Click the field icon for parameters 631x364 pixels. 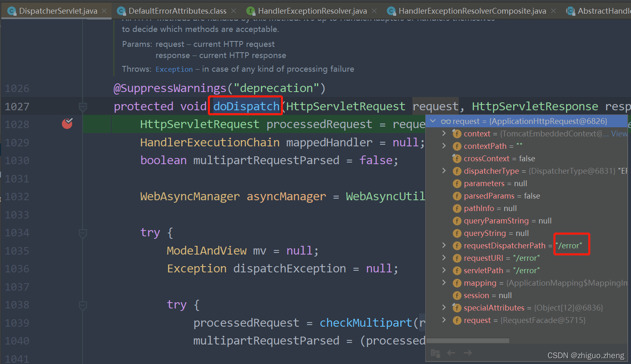457,184
